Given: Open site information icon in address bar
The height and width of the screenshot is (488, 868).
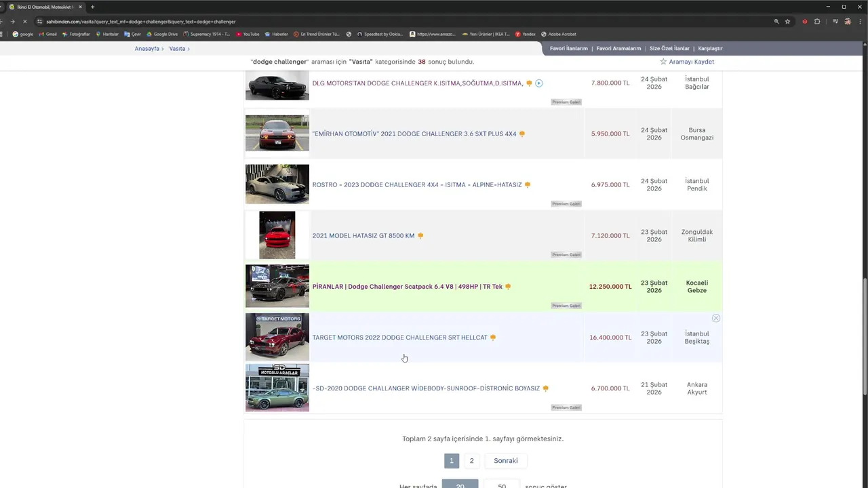Looking at the screenshot, I should (40, 22).
